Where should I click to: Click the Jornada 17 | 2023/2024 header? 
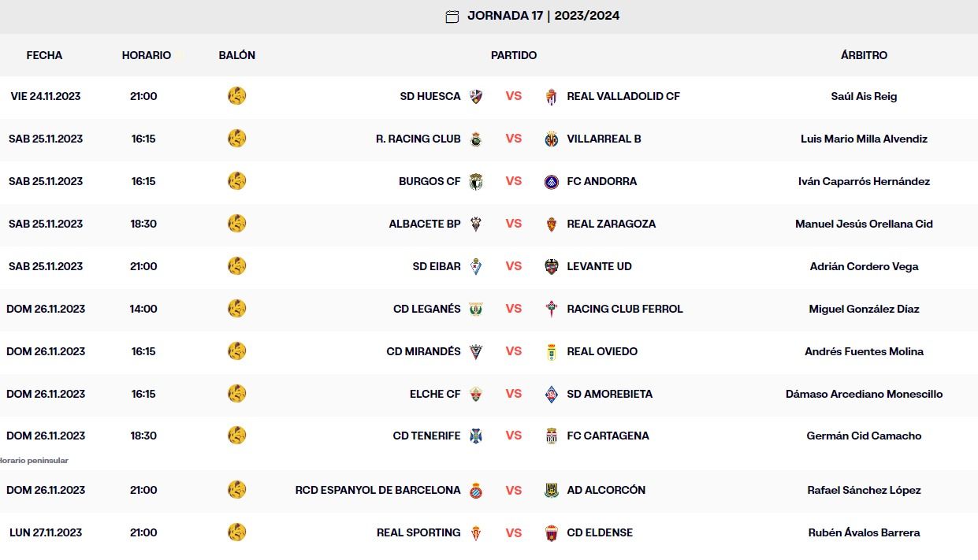point(543,16)
